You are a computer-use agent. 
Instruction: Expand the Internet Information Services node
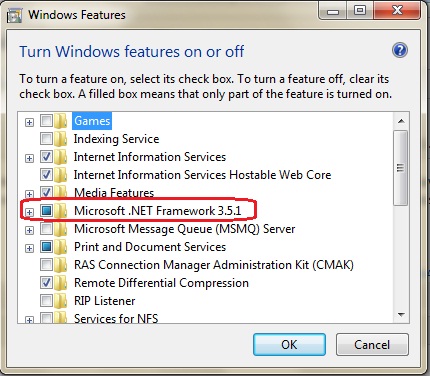29,158
